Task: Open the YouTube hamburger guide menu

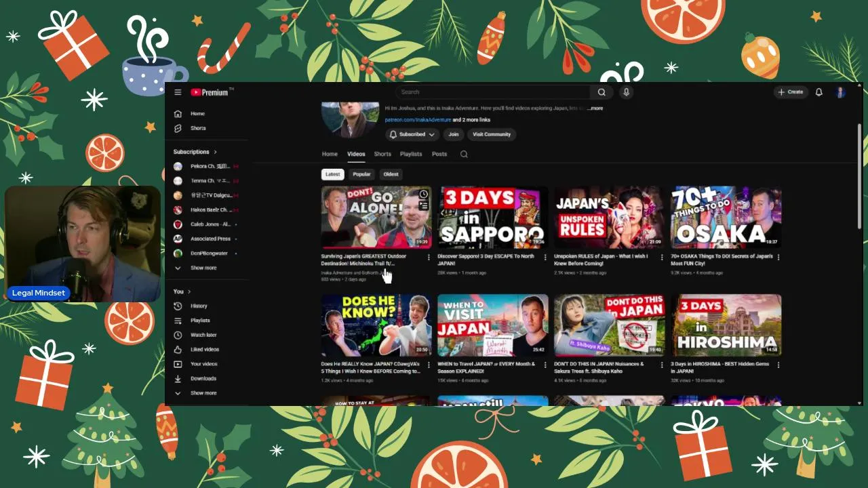Action: point(178,92)
